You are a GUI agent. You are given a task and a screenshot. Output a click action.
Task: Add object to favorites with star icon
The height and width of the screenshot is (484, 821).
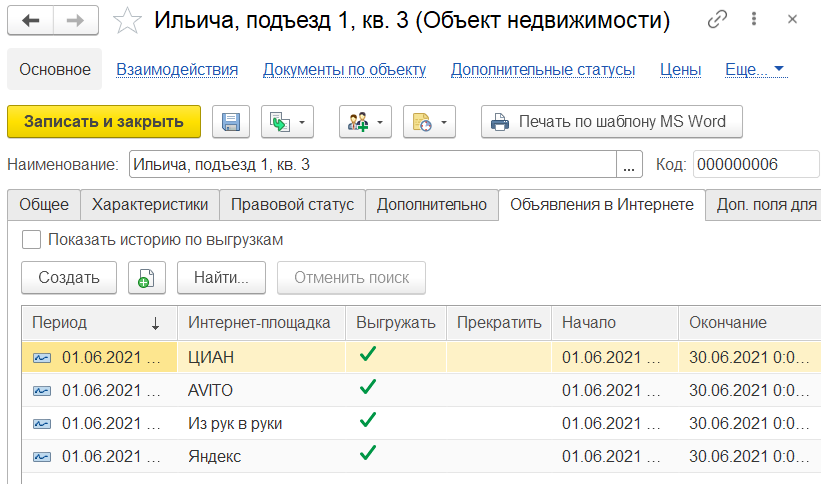coord(127,21)
